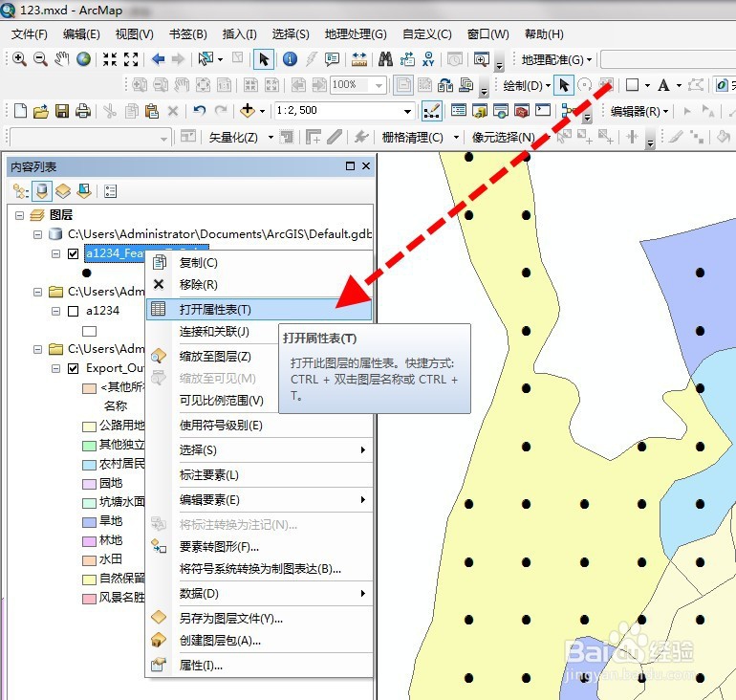Click the 林地 purple legend swatch
The height and width of the screenshot is (700, 736).
coord(89,541)
